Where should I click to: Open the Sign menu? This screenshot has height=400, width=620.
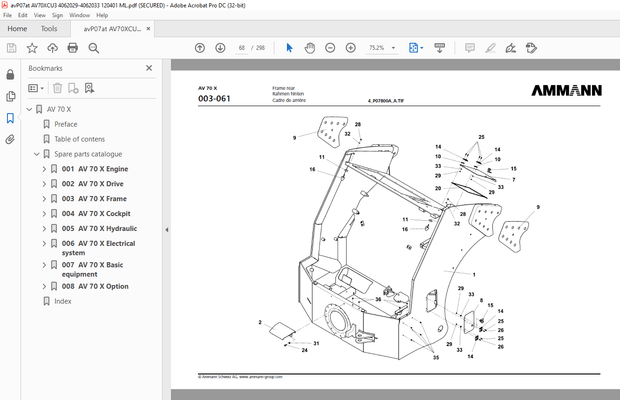(x=57, y=15)
